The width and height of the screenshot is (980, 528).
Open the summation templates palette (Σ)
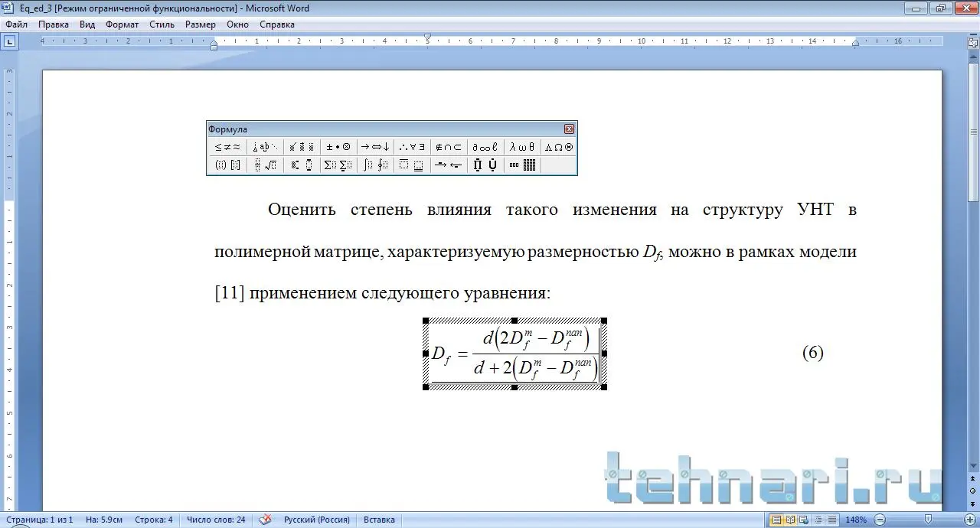click(338, 165)
